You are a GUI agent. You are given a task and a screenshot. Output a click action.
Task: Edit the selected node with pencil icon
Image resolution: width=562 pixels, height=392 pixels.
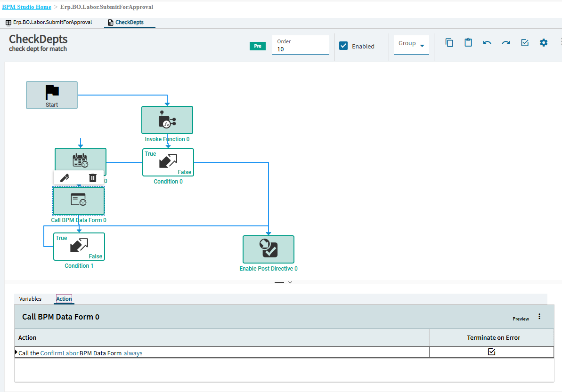point(65,177)
